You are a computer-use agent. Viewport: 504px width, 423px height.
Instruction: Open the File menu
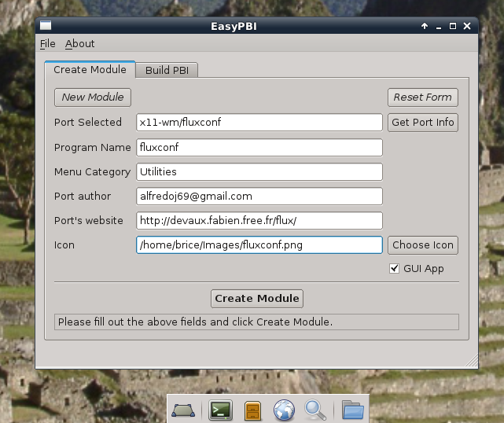click(x=47, y=44)
